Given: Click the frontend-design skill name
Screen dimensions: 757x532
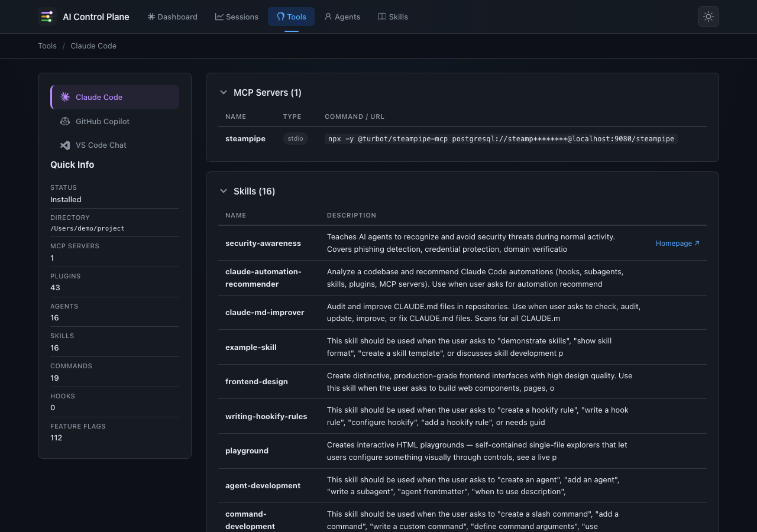Looking at the screenshot, I should [257, 381].
